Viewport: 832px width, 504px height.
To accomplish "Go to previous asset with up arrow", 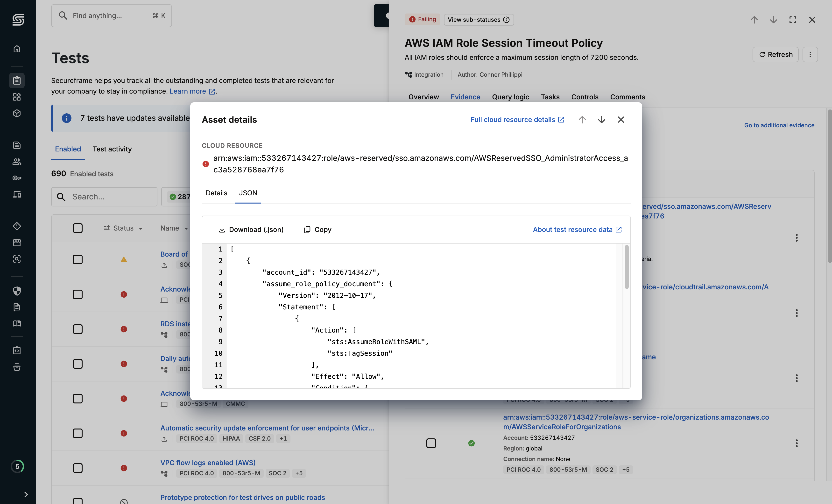I will [x=582, y=120].
